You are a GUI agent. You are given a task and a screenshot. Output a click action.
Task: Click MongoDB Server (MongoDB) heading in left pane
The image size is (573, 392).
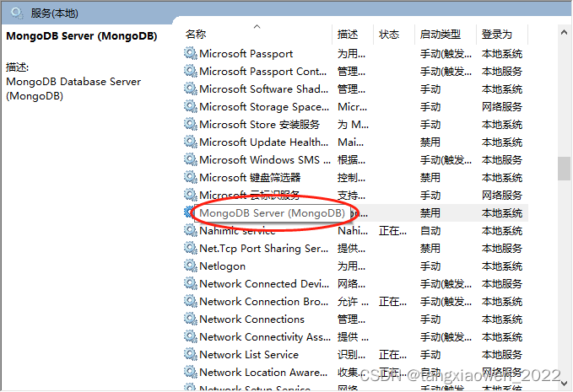point(82,36)
